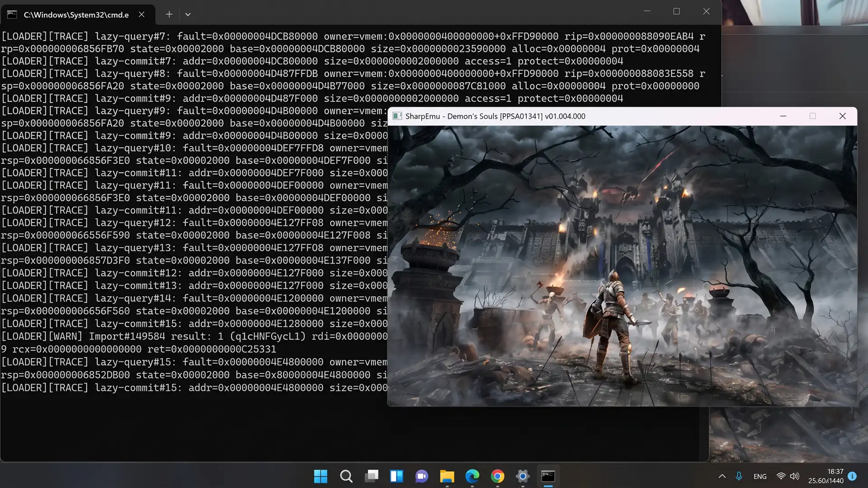Click the SharpEmu Demon's Souls window title text
The image size is (868, 488).
click(x=495, y=116)
